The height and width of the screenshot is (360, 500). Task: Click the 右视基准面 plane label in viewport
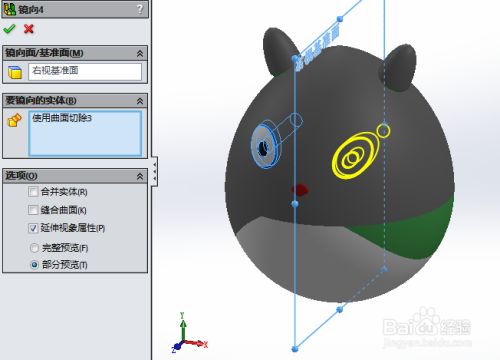[x=317, y=49]
